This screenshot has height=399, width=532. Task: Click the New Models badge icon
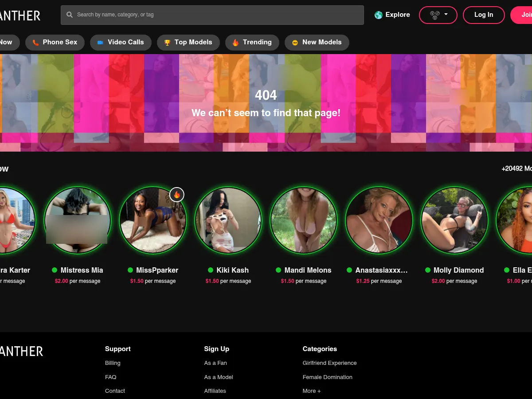click(295, 43)
